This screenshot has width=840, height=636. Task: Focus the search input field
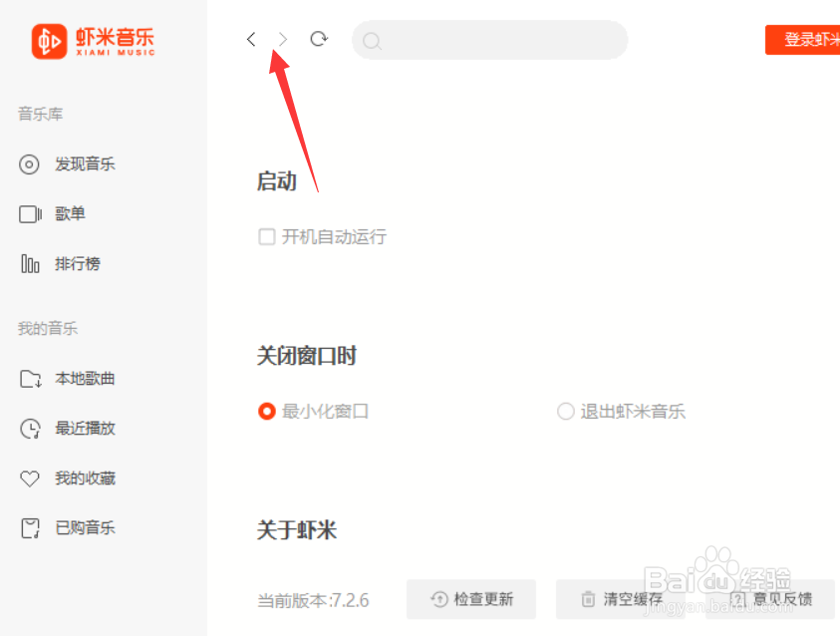pyautogui.click(x=489, y=40)
